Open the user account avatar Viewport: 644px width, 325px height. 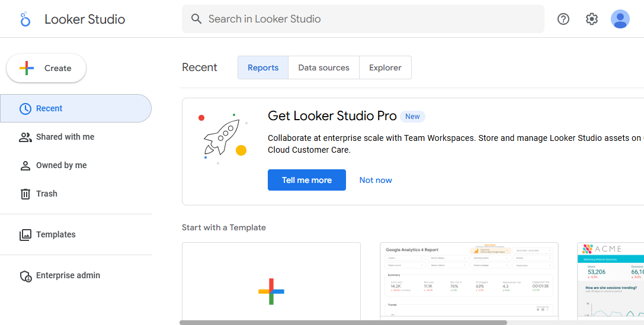[620, 19]
